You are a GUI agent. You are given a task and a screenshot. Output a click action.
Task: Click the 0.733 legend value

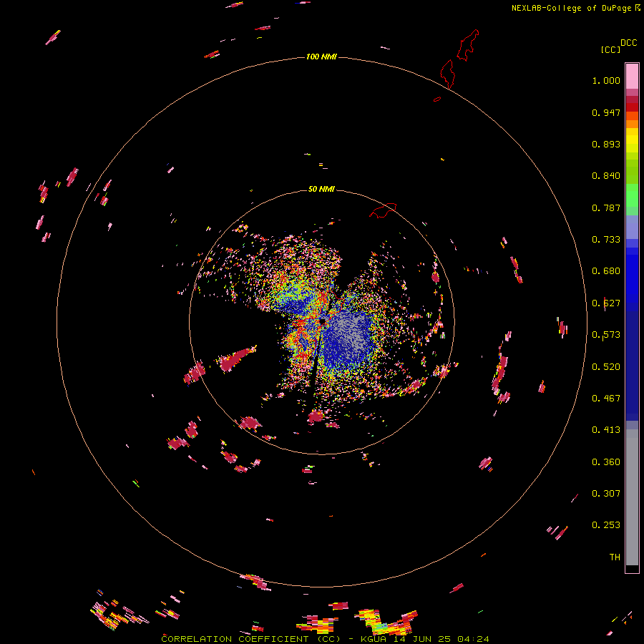pos(606,240)
